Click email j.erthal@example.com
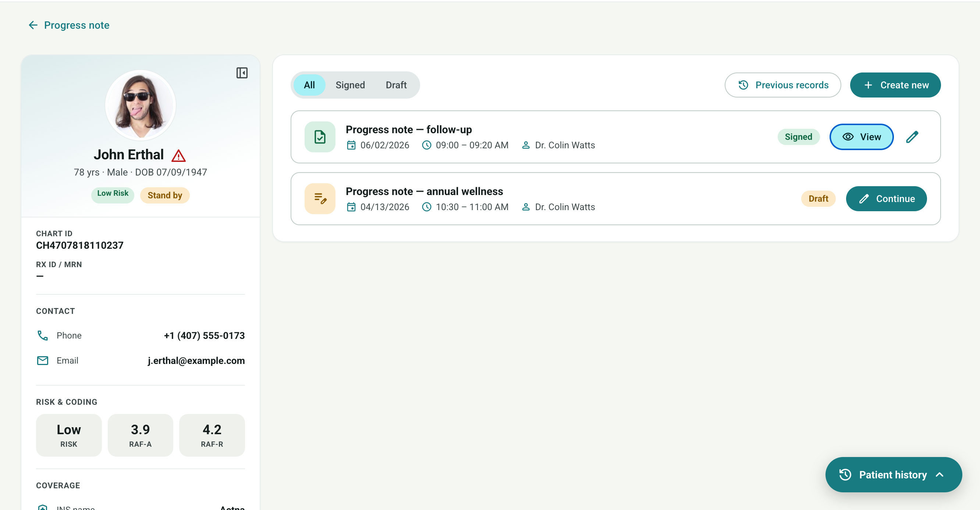The image size is (980, 510). coord(196,361)
